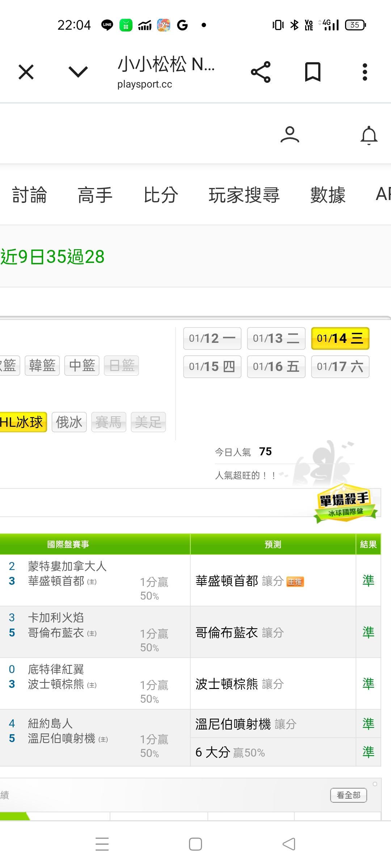Click team 紐約島人
Screen dimensions: 391x868
50,723
